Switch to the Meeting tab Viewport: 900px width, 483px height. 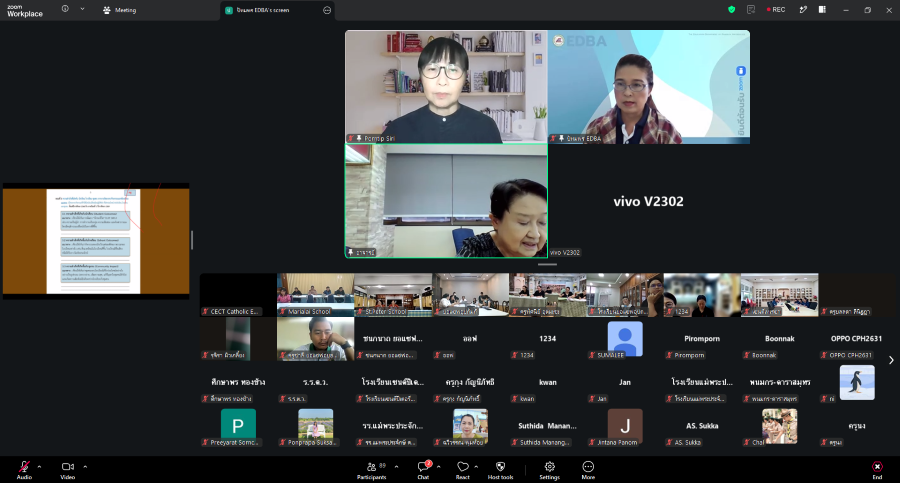click(x=119, y=10)
